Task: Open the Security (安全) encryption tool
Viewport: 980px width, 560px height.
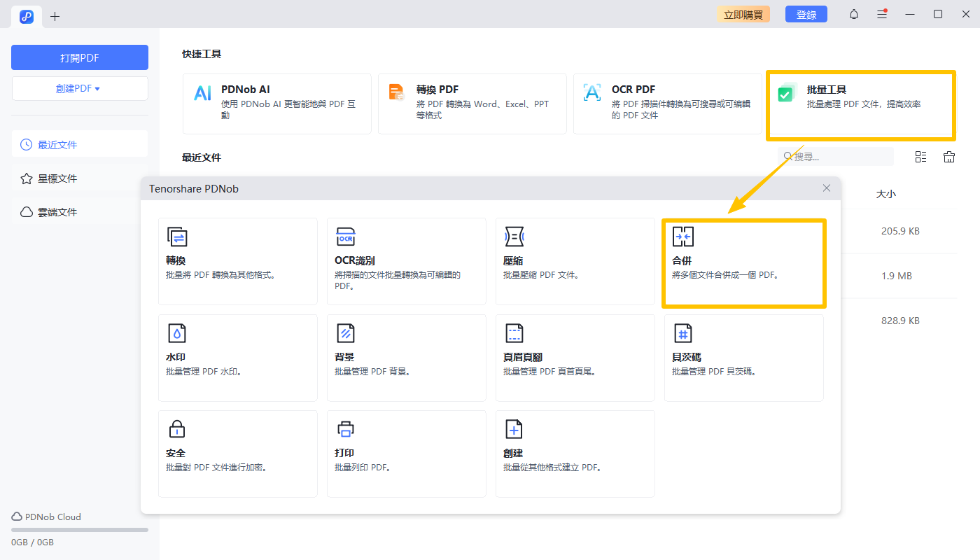Action: tap(237, 454)
